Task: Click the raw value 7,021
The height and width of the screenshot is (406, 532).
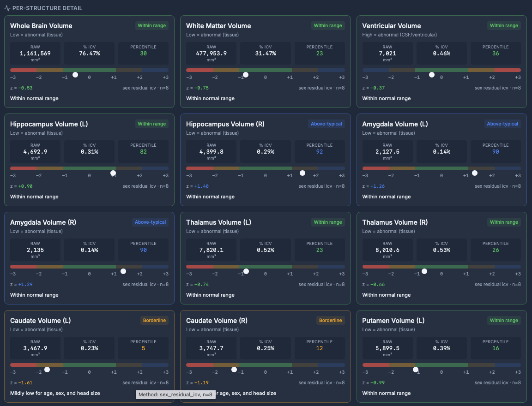Action: coord(387,54)
